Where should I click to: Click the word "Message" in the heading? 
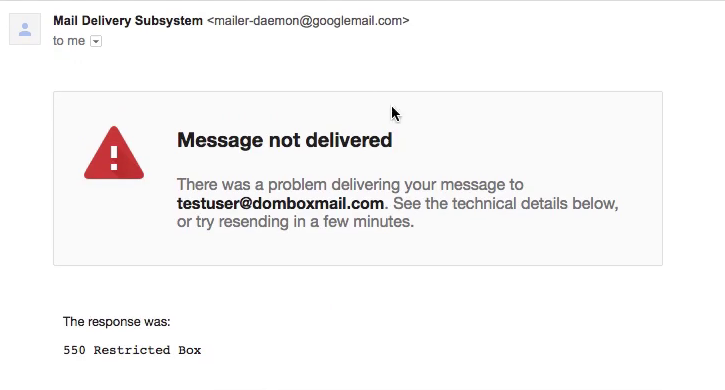pos(220,140)
